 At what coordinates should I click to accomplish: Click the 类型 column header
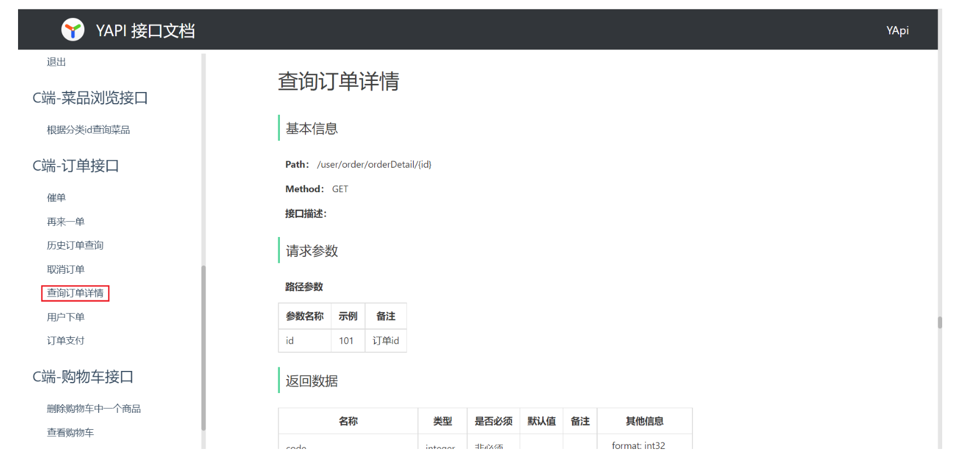(442, 421)
